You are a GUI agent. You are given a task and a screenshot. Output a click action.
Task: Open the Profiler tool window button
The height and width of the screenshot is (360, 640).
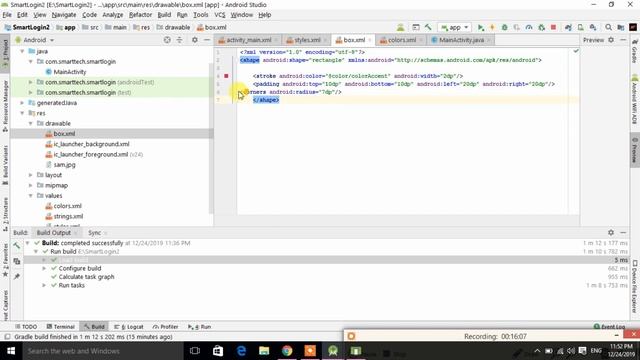tap(166, 327)
